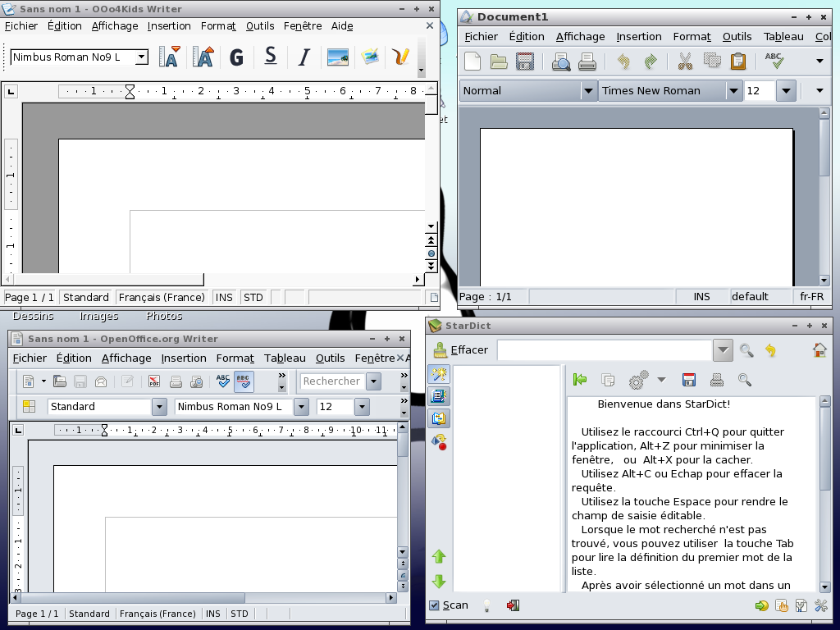This screenshot has height=630, width=840.
Task: Decrease font size in OOo4Kids Writer toolbar
Action: pyautogui.click(x=169, y=57)
